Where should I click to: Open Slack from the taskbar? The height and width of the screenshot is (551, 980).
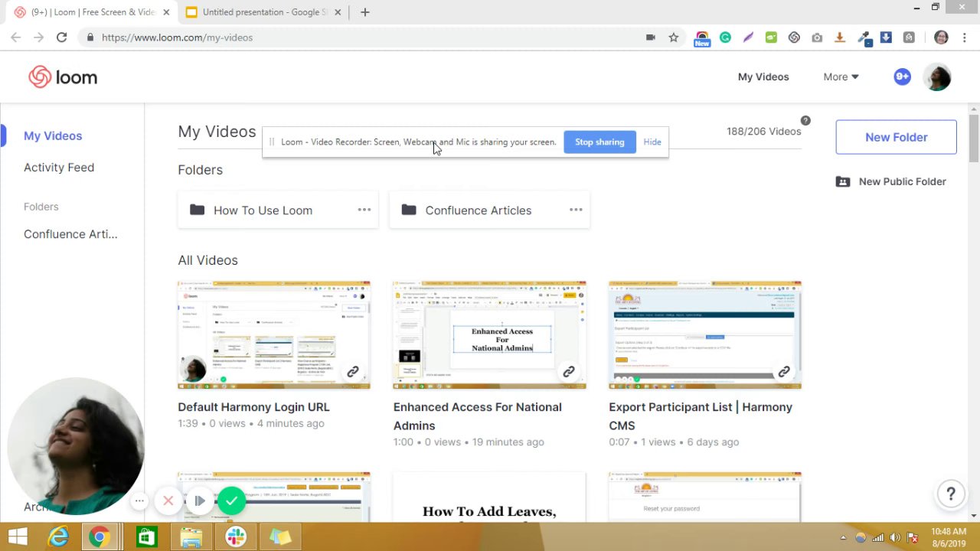[236, 537]
